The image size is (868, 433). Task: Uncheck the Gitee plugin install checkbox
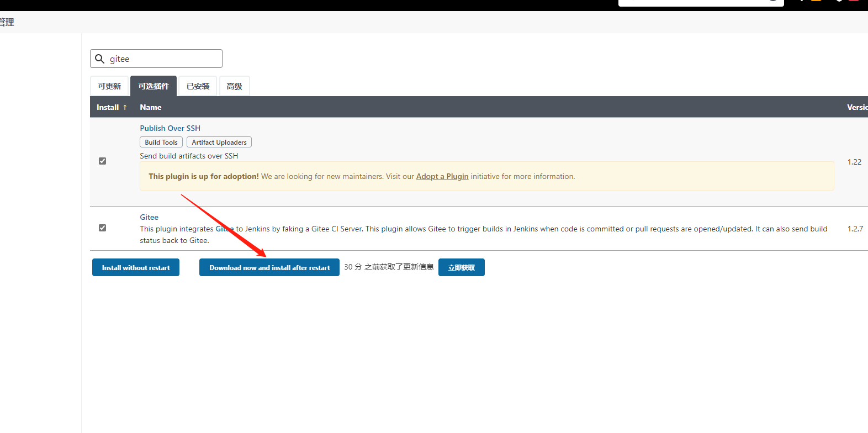point(102,228)
